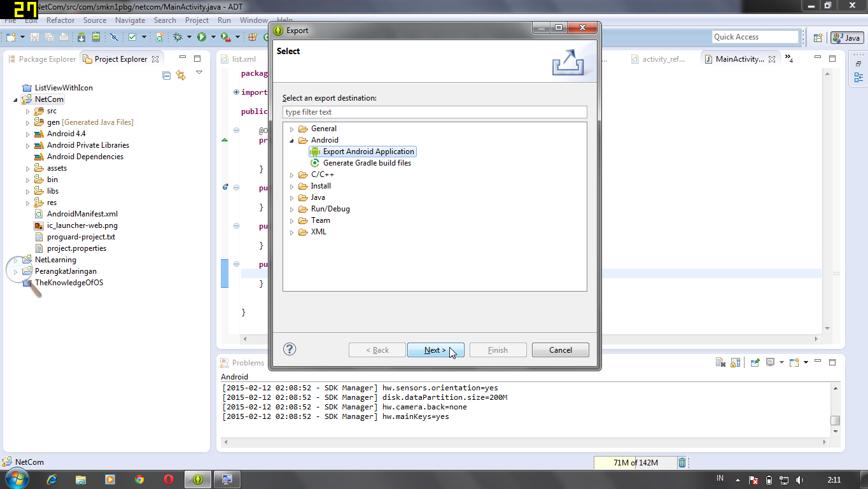Image resolution: width=868 pixels, height=489 pixels.
Task: Click the New file wizard toolbar icon
Action: [11, 37]
